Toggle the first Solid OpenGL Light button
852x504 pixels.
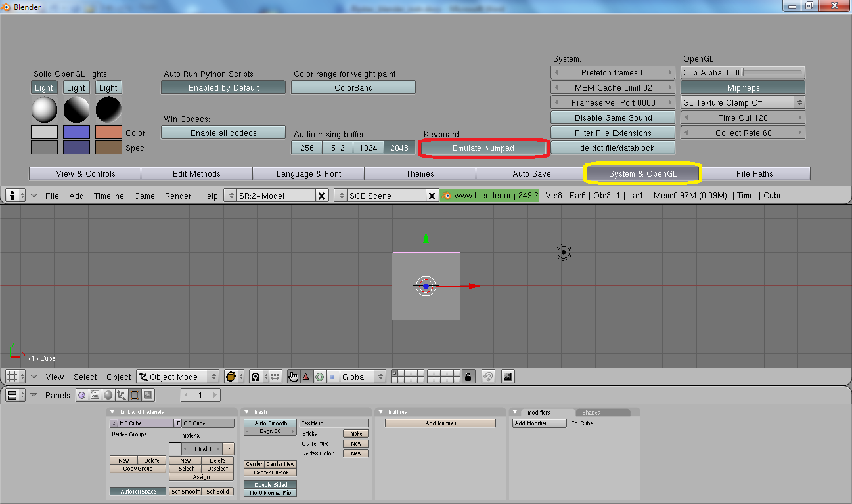(x=44, y=87)
